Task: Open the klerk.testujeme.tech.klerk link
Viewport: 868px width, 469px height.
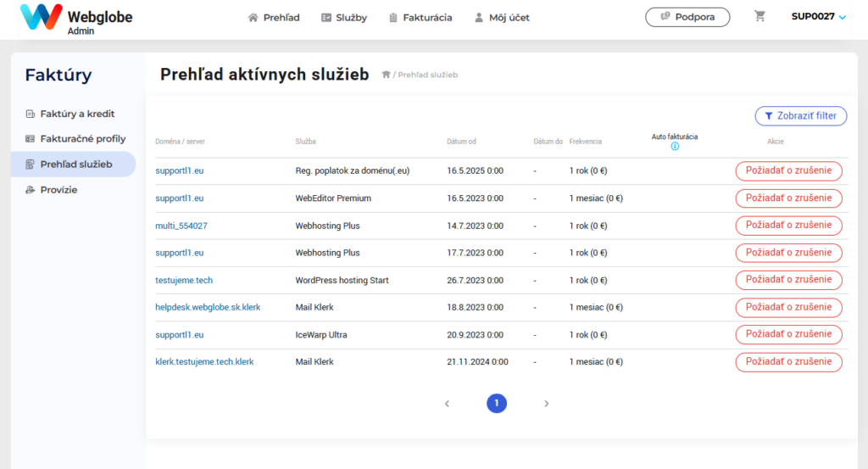Action: (204, 362)
